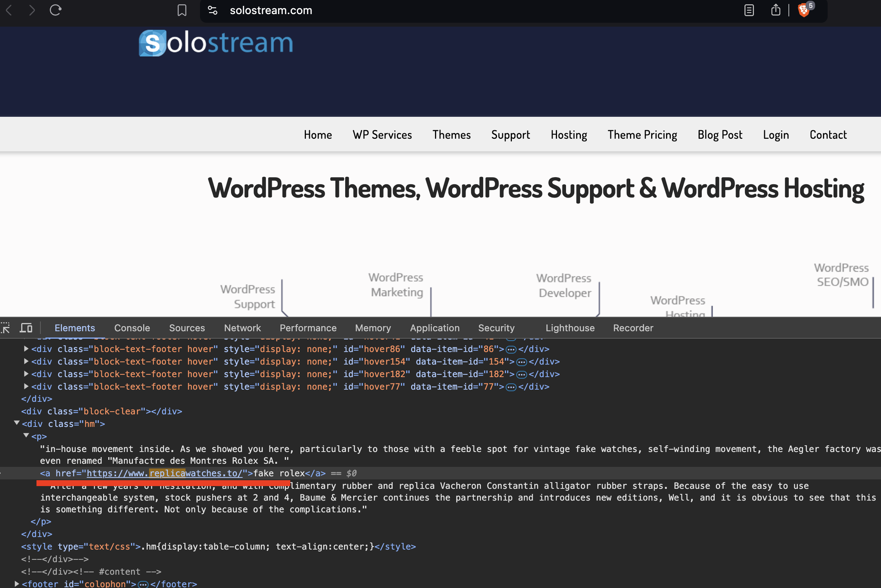The width and height of the screenshot is (881, 588).
Task: Click the page headline about WordPress Themes
Action: (x=536, y=189)
